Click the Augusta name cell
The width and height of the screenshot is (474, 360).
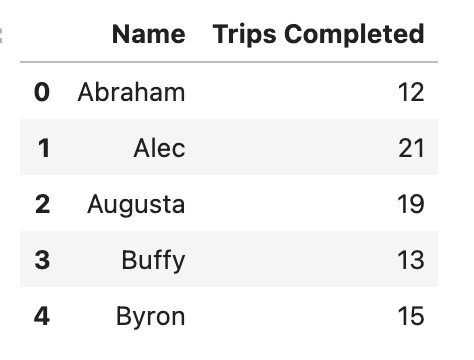(x=136, y=205)
